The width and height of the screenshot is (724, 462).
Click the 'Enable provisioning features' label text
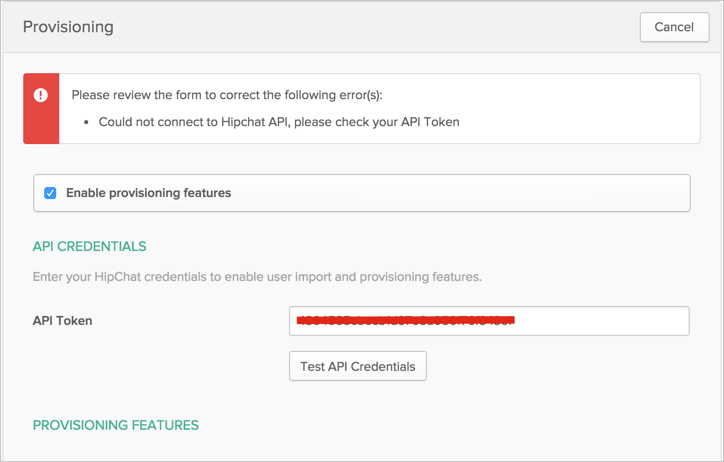point(148,193)
